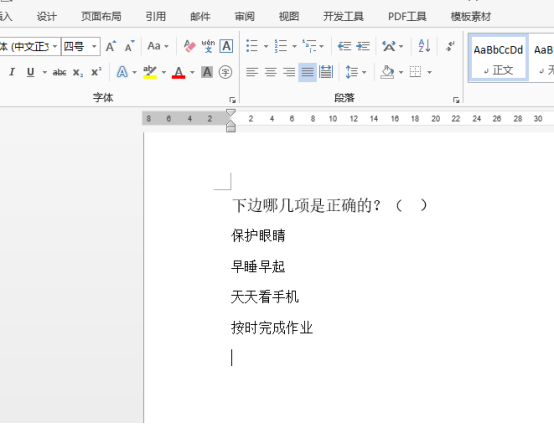The height and width of the screenshot is (424, 554).
Task: Expand font color arrow
Action: tap(192, 72)
